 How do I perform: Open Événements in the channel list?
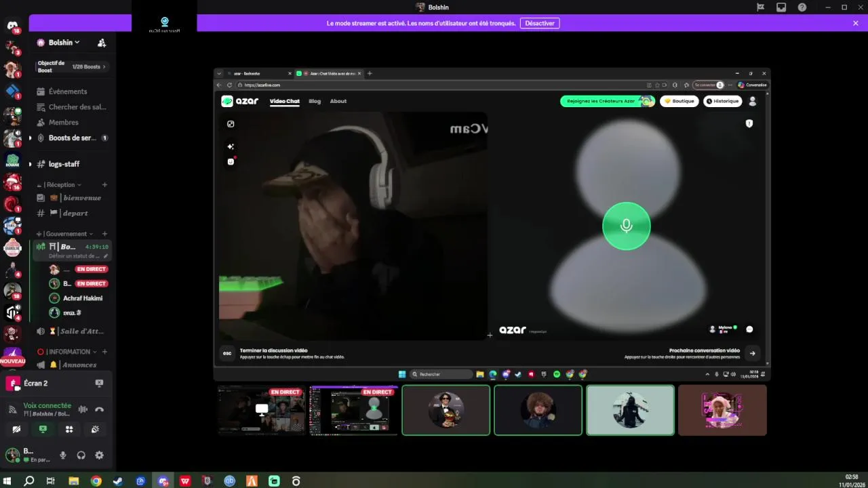point(73,91)
